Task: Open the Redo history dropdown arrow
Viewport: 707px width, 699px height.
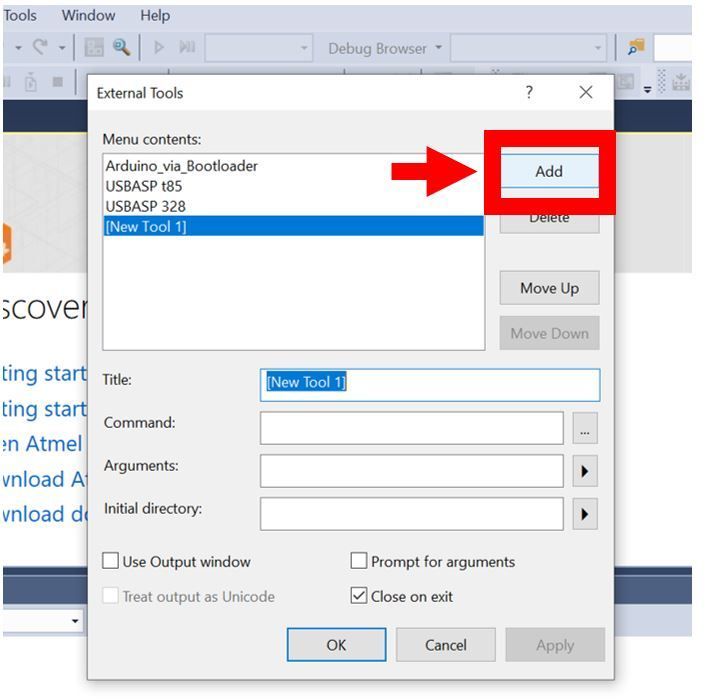Action: [62, 47]
